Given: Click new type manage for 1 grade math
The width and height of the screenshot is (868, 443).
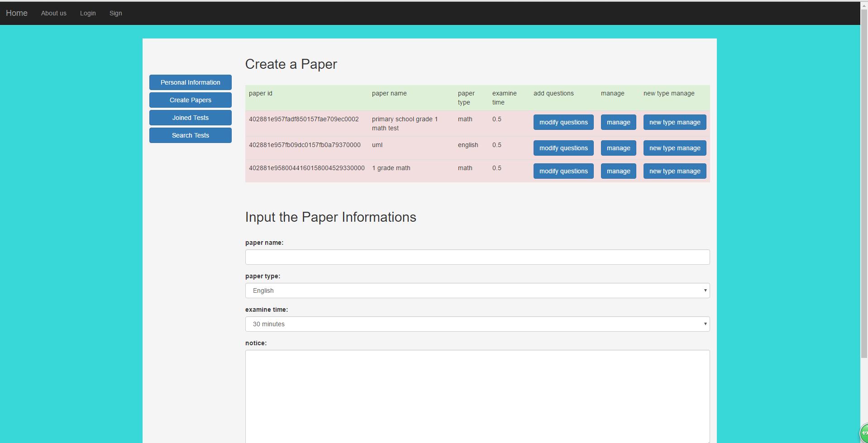Looking at the screenshot, I should tap(675, 171).
